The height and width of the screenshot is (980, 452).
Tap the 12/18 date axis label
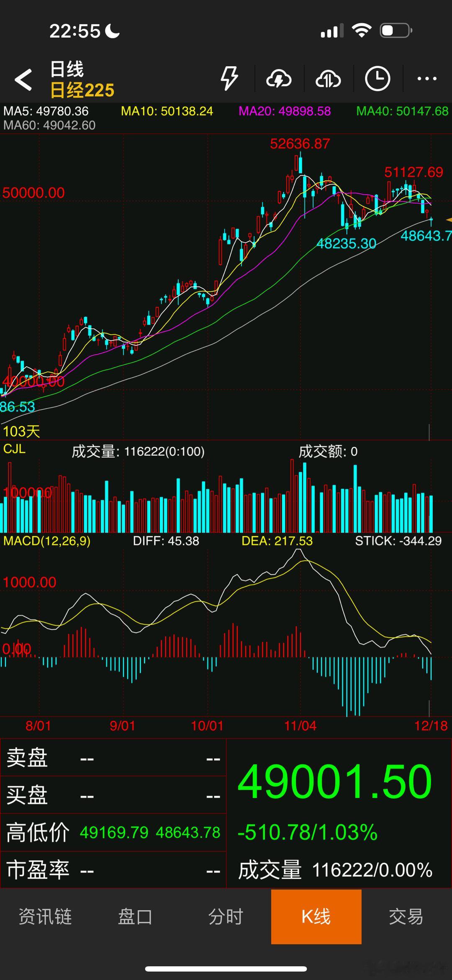[431, 725]
